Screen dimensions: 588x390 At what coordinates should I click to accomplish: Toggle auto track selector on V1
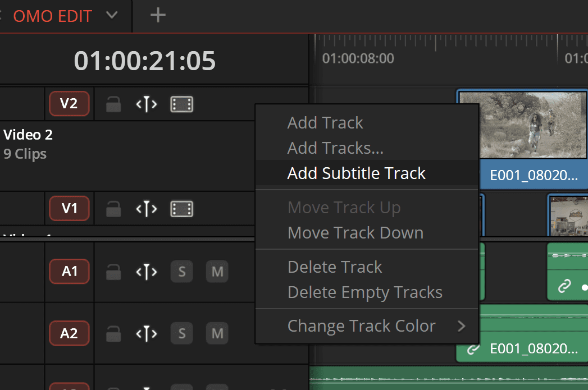click(x=146, y=209)
